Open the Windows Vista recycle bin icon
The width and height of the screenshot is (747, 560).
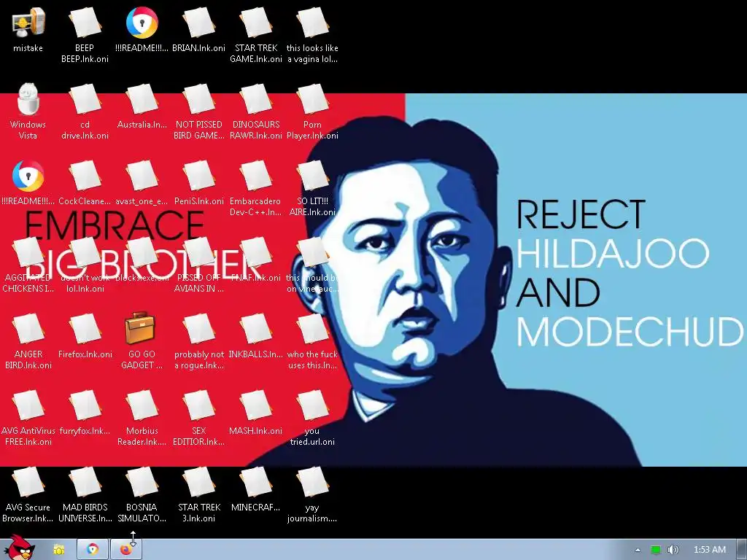pyautogui.click(x=28, y=99)
